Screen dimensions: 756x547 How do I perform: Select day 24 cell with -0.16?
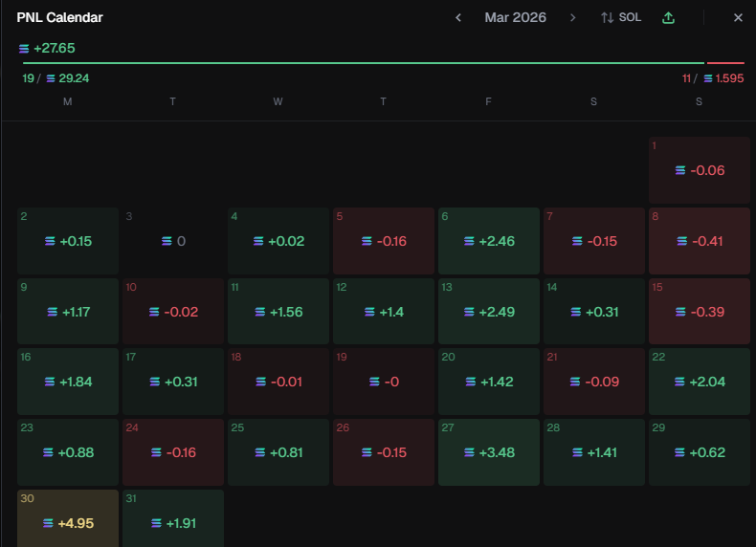tap(173, 452)
